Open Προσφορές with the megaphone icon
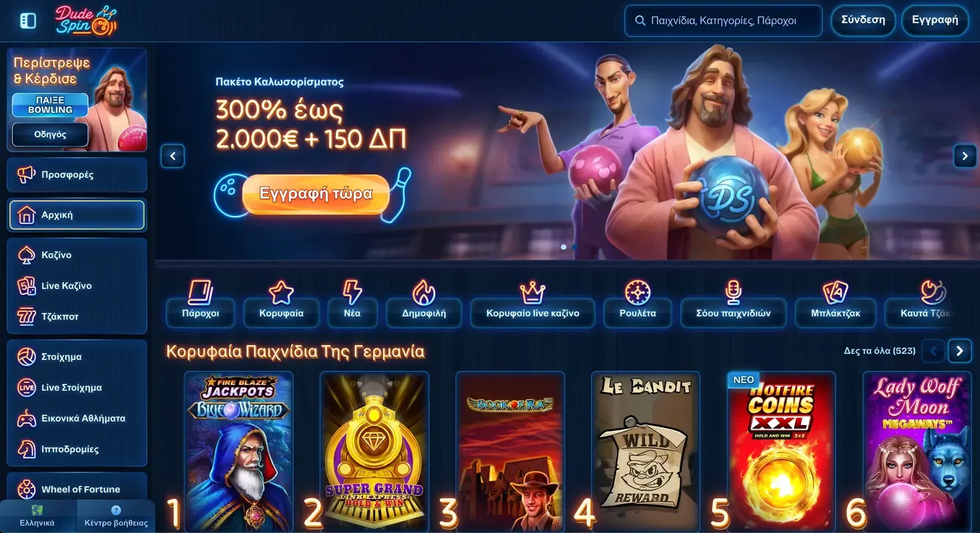 click(x=77, y=175)
